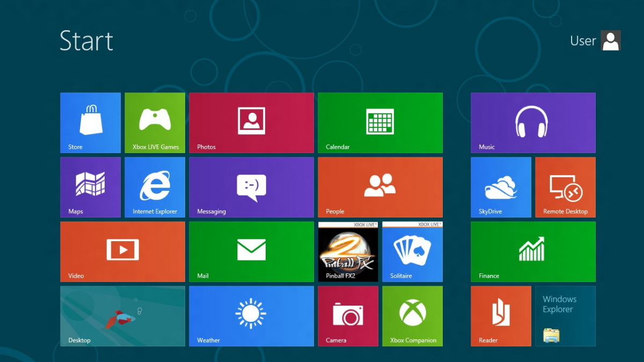Open the Messaging app

click(251, 187)
